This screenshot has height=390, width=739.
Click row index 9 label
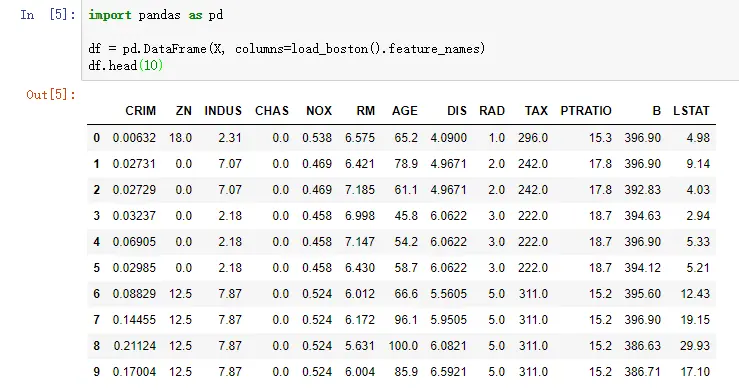pyautogui.click(x=97, y=371)
